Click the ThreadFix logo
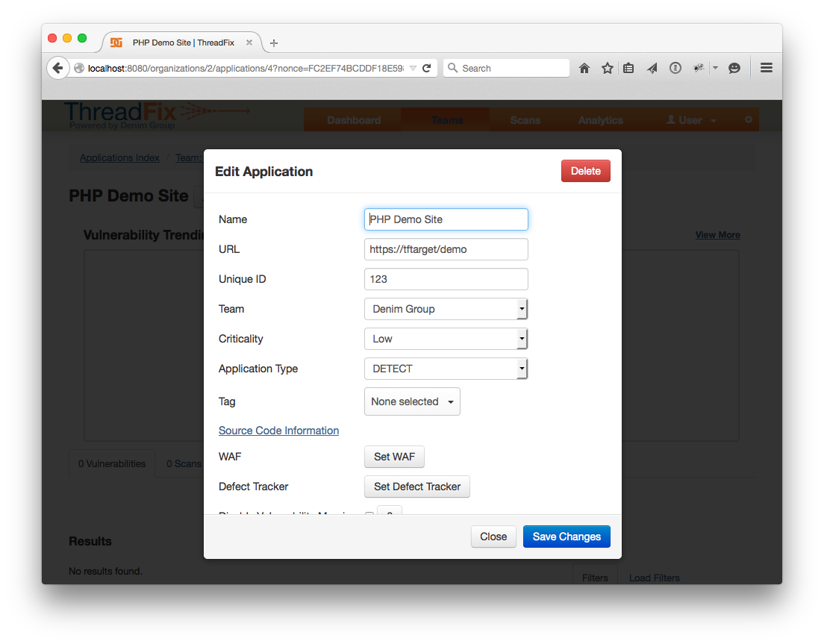The height and width of the screenshot is (644, 824). point(157,115)
